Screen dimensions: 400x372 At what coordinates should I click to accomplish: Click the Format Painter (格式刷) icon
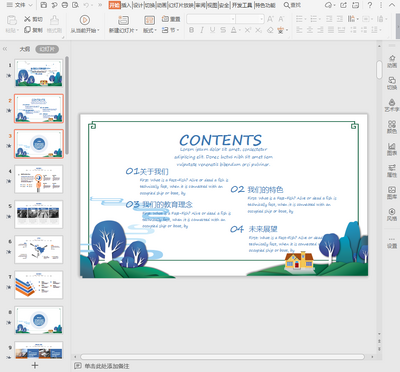pyautogui.click(x=54, y=20)
